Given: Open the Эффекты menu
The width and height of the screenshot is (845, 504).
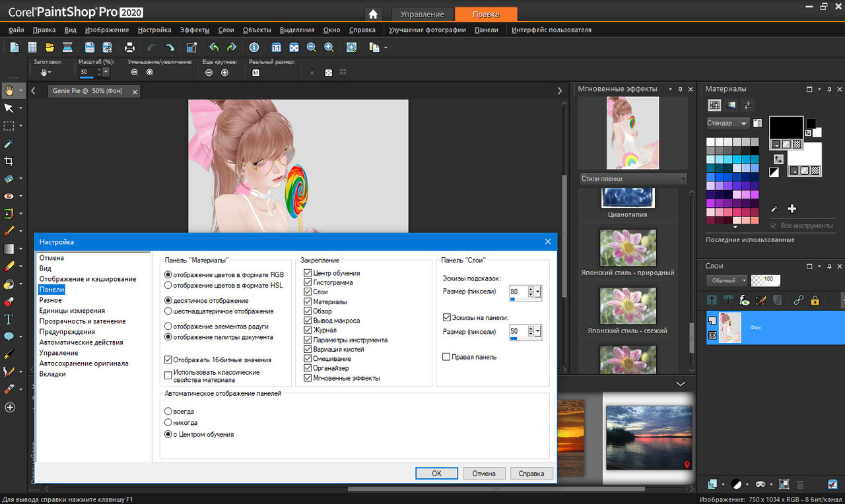Looking at the screenshot, I should (195, 30).
